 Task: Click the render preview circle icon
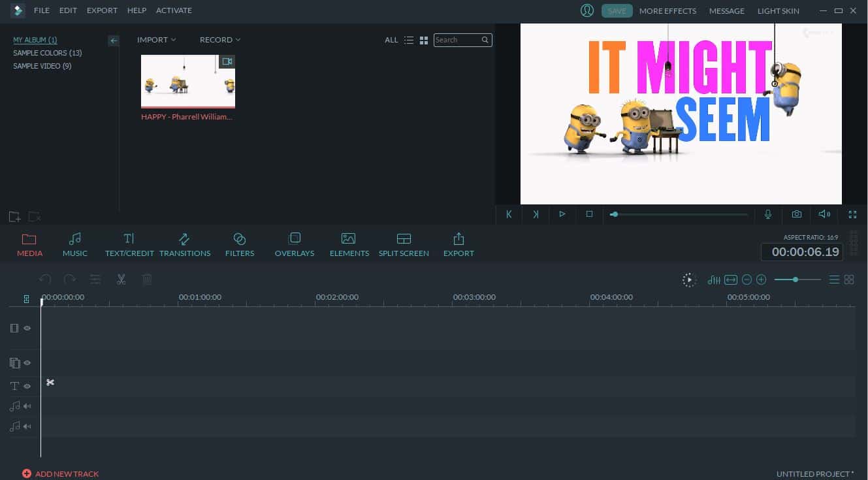click(x=689, y=280)
